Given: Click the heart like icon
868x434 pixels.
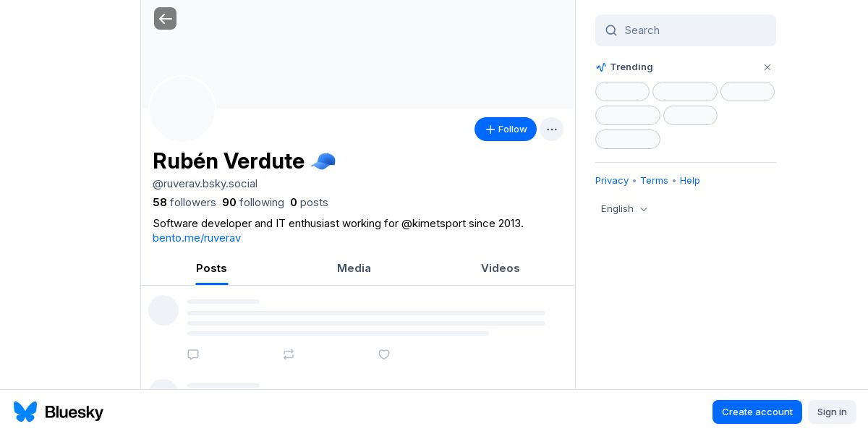Looking at the screenshot, I should pos(384,354).
